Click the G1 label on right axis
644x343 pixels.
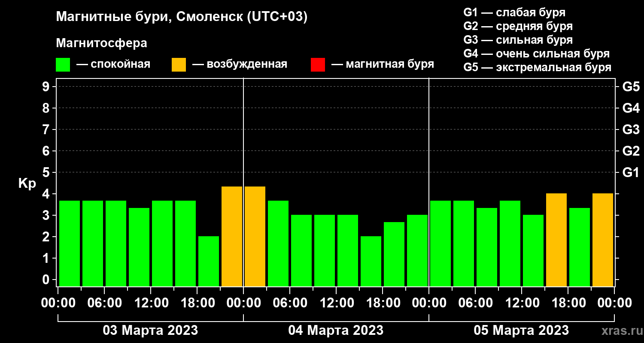point(631,172)
